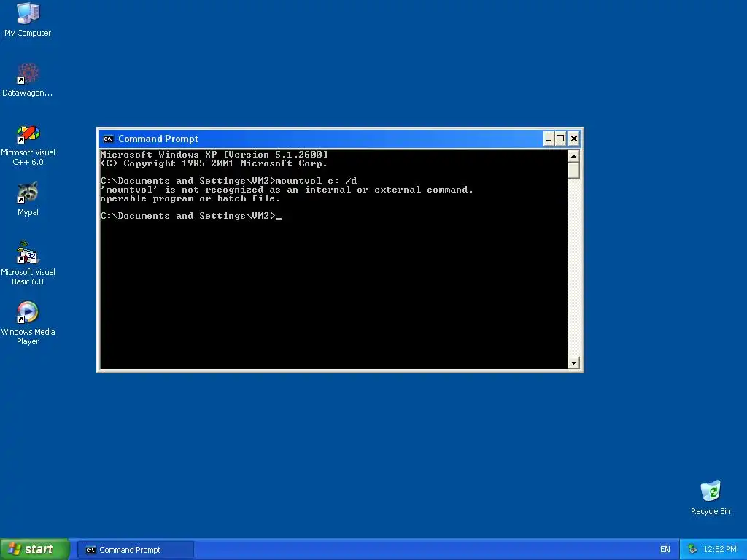Screen dimensions: 747x560
Task: Open the My Computer desktop icon
Action: pos(28,19)
